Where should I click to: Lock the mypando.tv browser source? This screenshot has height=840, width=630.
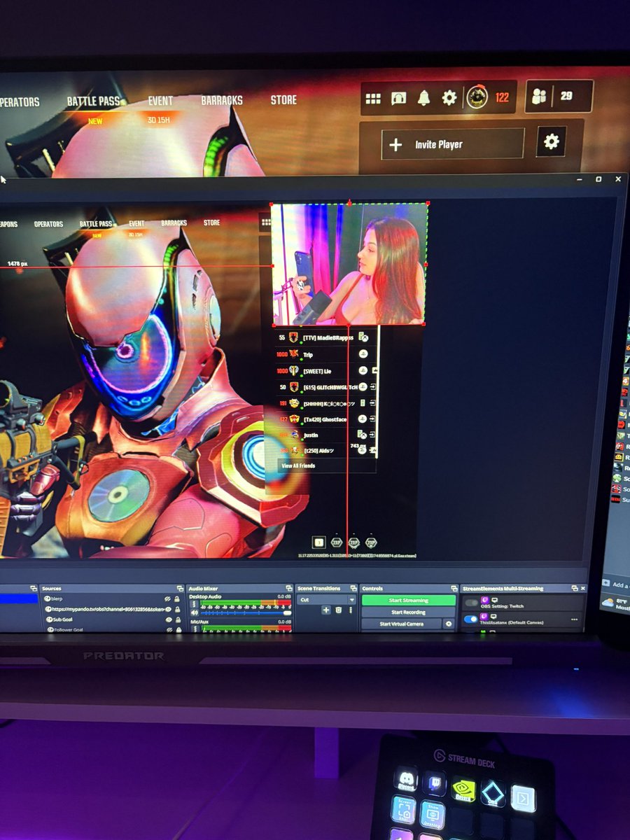[x=177, y=609]
